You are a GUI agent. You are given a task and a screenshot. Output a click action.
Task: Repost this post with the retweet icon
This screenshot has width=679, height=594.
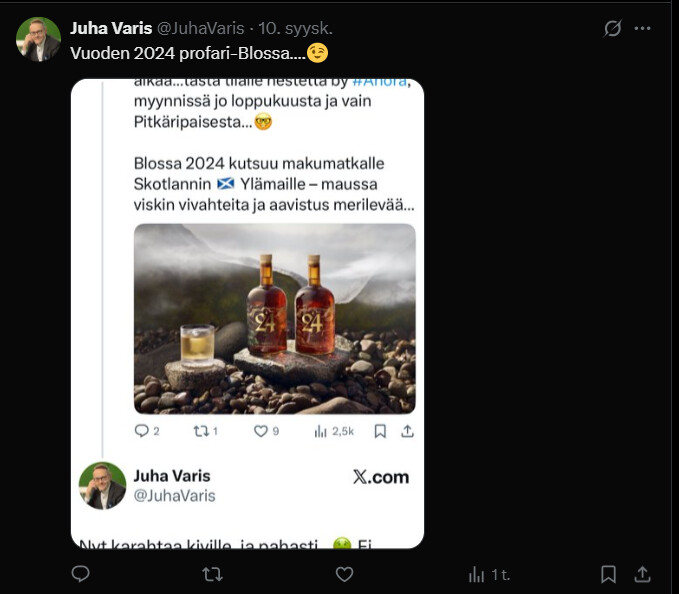[x=212, y=574]
